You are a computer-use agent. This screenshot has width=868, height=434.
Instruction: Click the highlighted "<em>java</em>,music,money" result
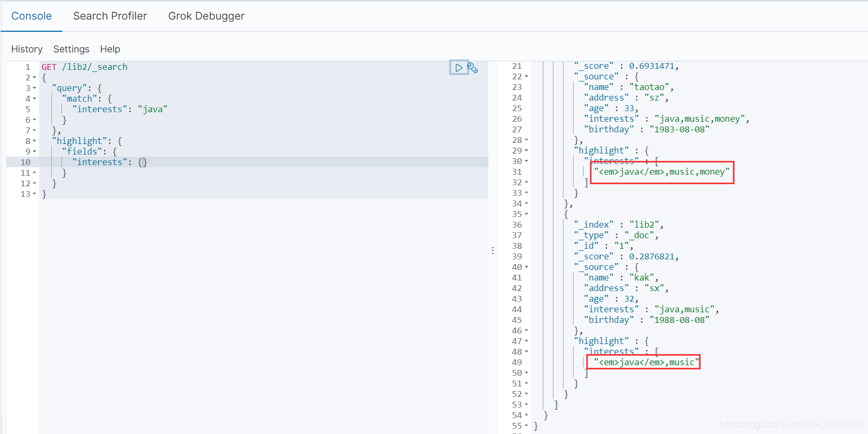coord(662,172)
